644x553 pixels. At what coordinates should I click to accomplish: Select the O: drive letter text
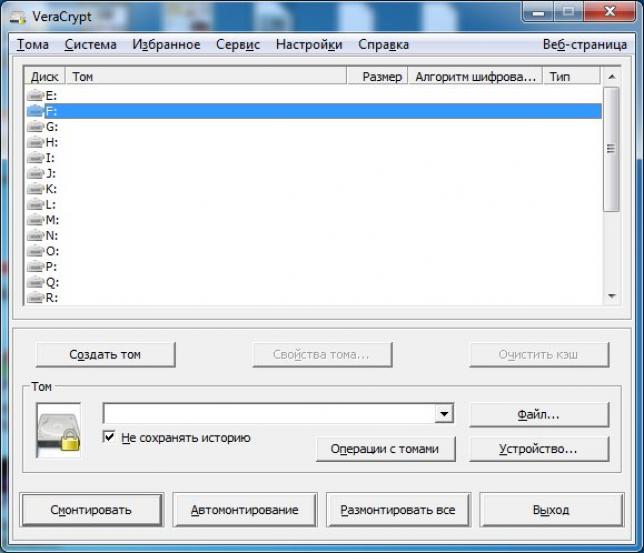point(52,251)
